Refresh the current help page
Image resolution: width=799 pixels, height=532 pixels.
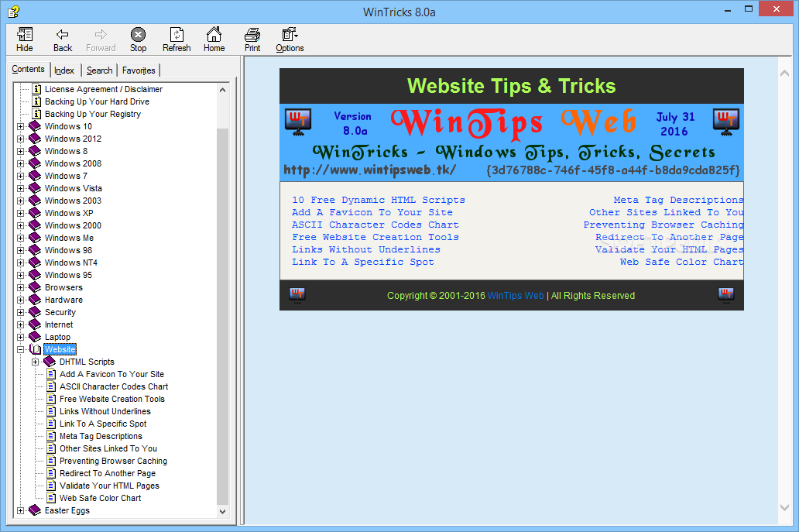[177, 39]
